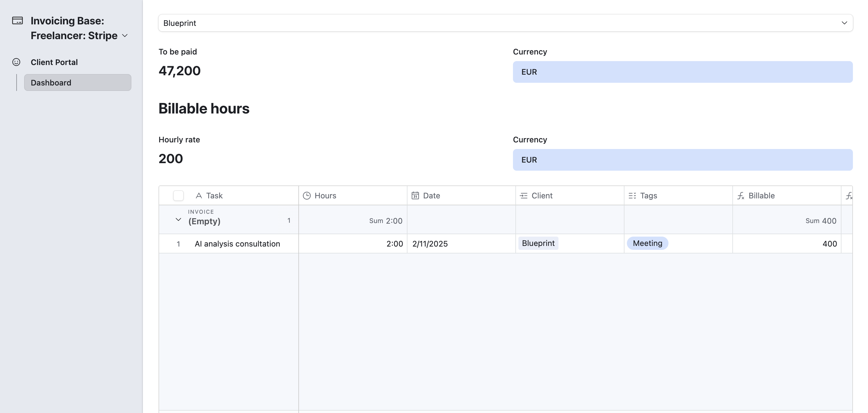
Task: Select Client Portal in sidebar
Action: (x=54, y=62)
